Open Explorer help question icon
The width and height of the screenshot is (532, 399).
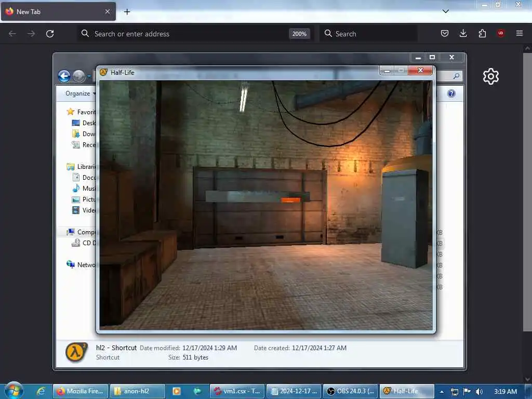[451, 94]
